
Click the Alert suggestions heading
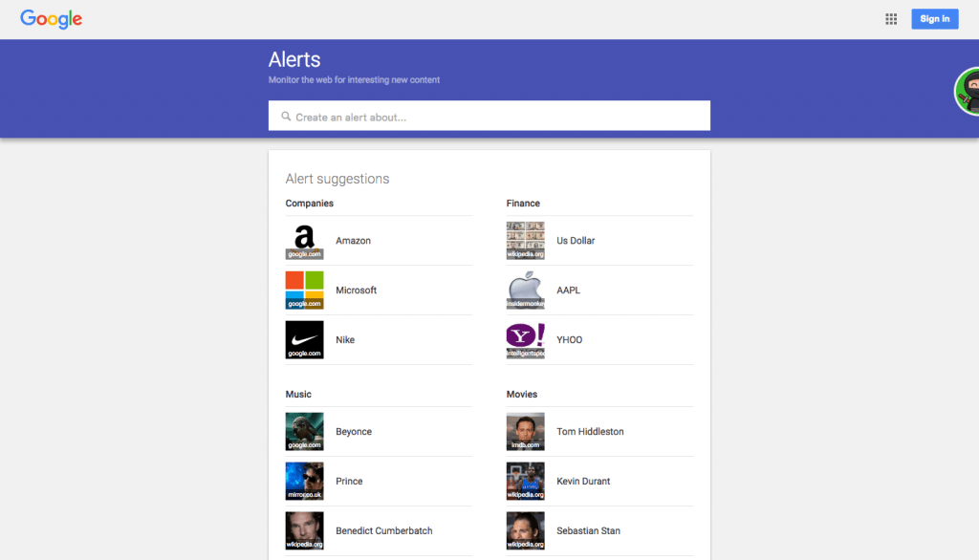tap(337, 179)
